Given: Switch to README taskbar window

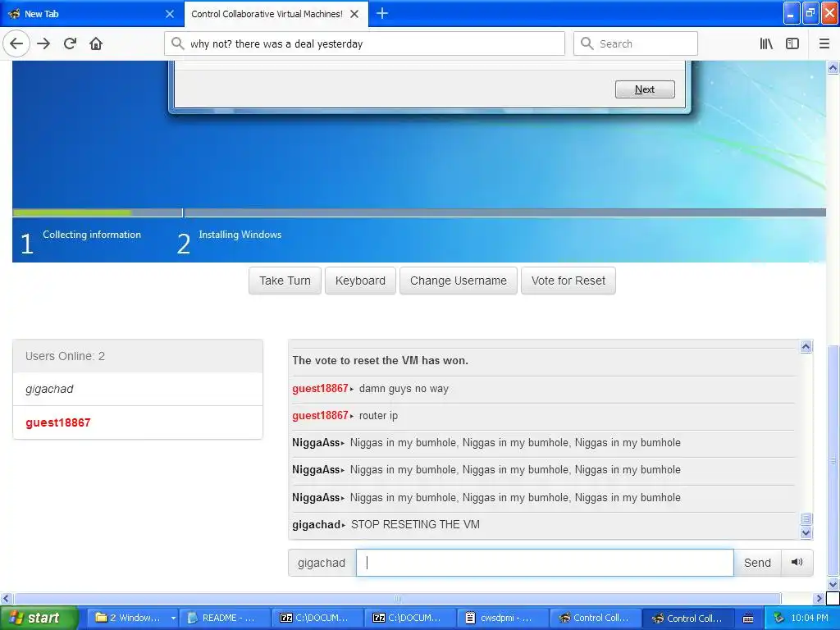Looking at the screenshot, I should pyautogui.click(x=225, y=619).
